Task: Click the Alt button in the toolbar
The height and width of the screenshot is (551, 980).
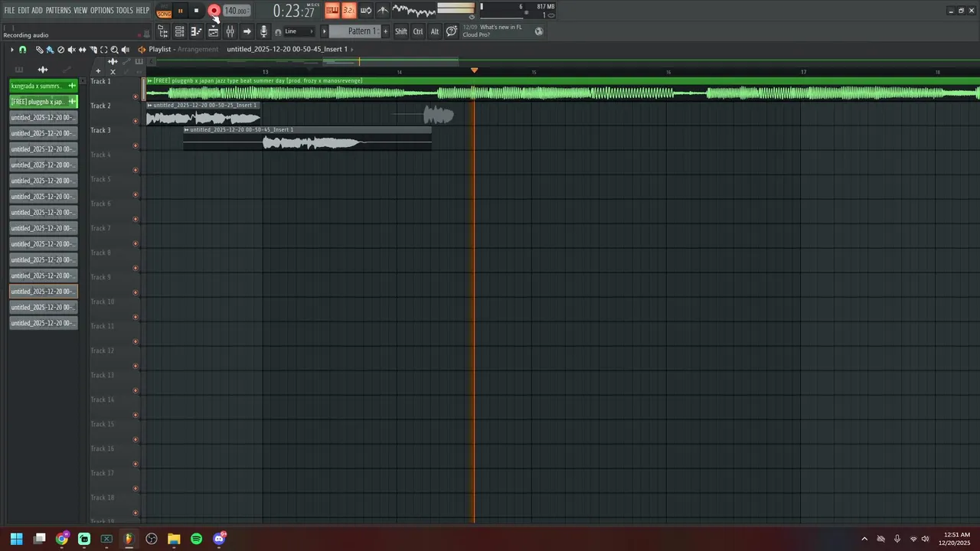Action: [x=435, y=31]
